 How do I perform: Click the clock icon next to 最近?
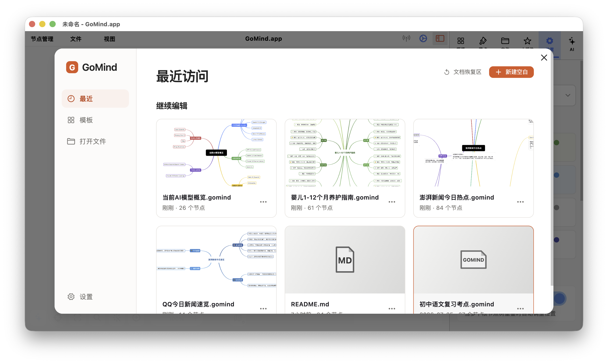[x=71, y=99]
